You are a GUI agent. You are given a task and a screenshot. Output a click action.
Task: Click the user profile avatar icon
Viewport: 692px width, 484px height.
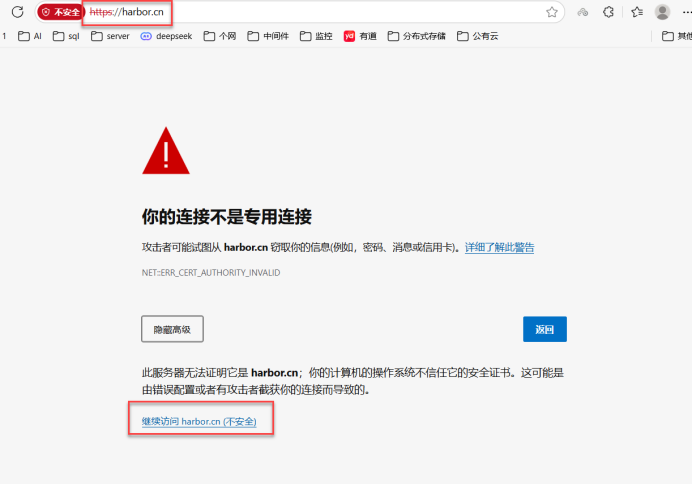coord(662,12)
